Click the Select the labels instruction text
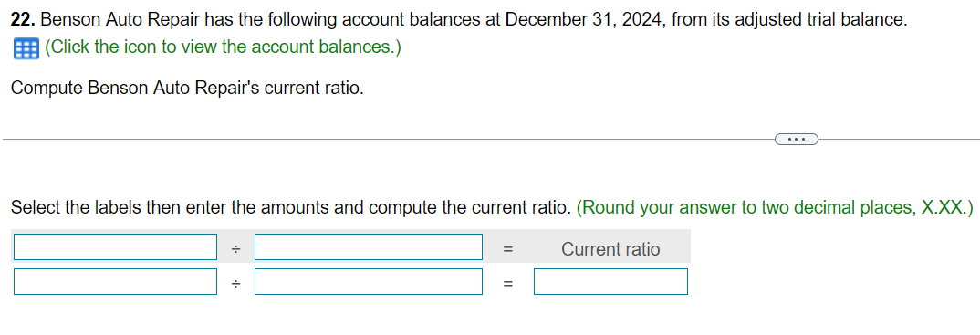Image resolution: width=980 pixels, height=335 pixels. (x=291, y=207)
